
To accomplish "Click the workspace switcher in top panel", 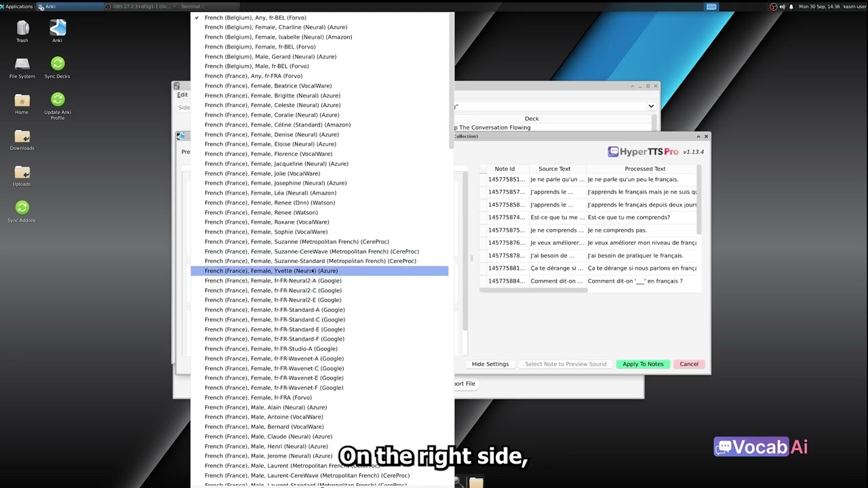I will pyautogui.click(x=711, y=6).
